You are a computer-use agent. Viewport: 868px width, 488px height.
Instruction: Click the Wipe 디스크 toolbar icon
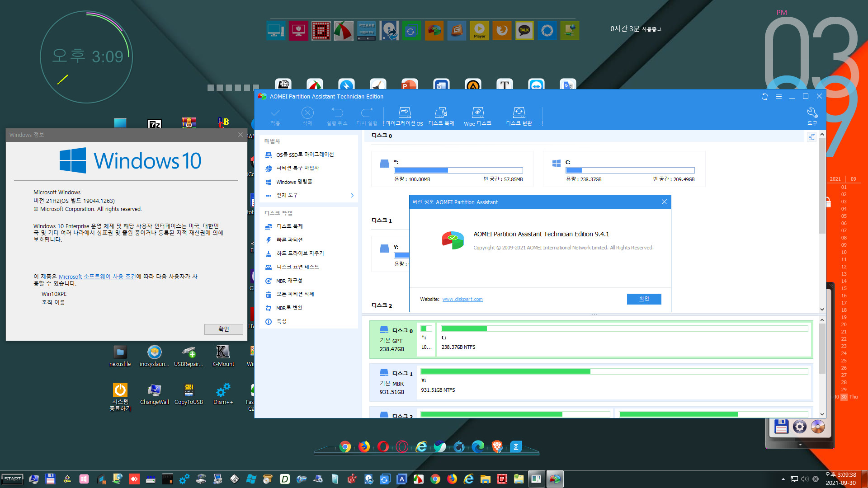click(x=477, y=117)
